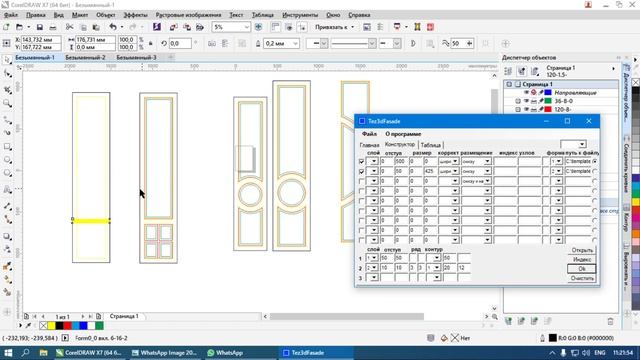Open the Файл menu in CorelDRAW
Image resolution: width=640 pixels, height=360 pixels.
pyautogui.click(x=11, y=15)
